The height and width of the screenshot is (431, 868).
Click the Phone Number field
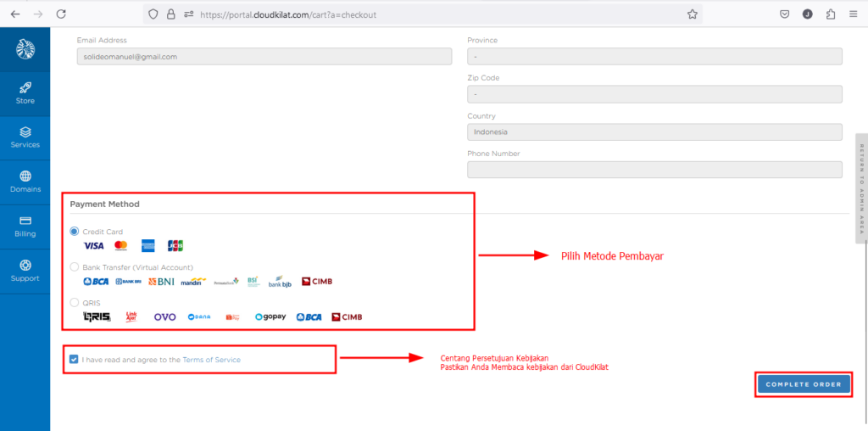pos(654,170)
